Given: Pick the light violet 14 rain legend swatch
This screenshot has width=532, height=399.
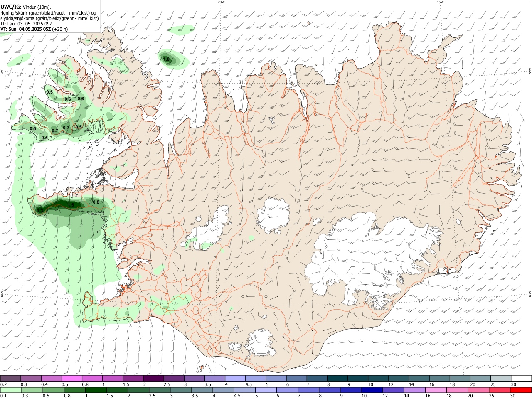Looking at the screenshot, I should click(x=414, y=390).
